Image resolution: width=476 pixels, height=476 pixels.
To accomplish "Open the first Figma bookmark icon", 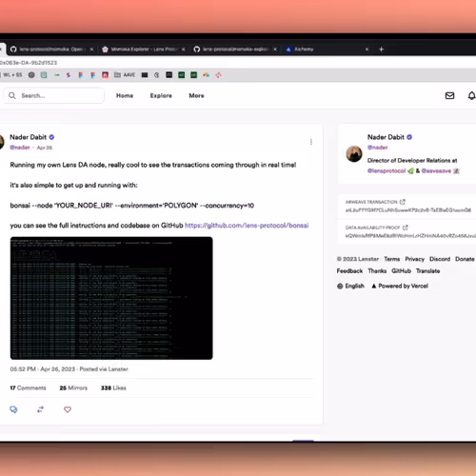I will 81,75.
